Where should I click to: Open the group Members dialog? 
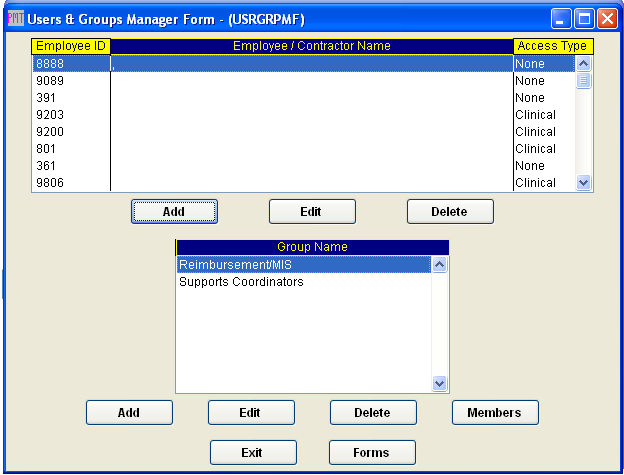[495, 412]
